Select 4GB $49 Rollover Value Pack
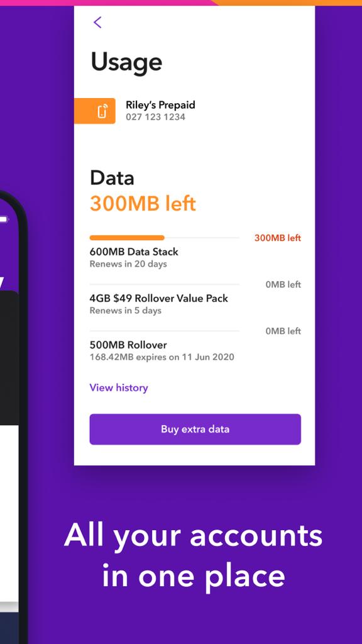Viewport: 362px width, 644px height. click(x=159, y=298)
